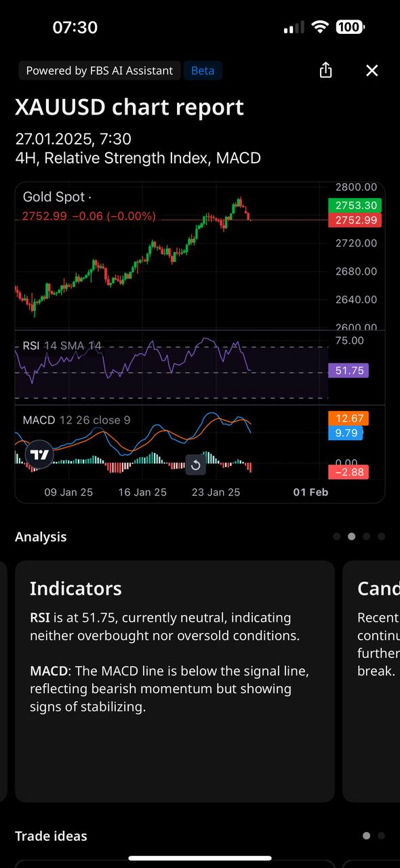Close the chart report with X
The height and width of the screenshot is (868, 400).
372,71
